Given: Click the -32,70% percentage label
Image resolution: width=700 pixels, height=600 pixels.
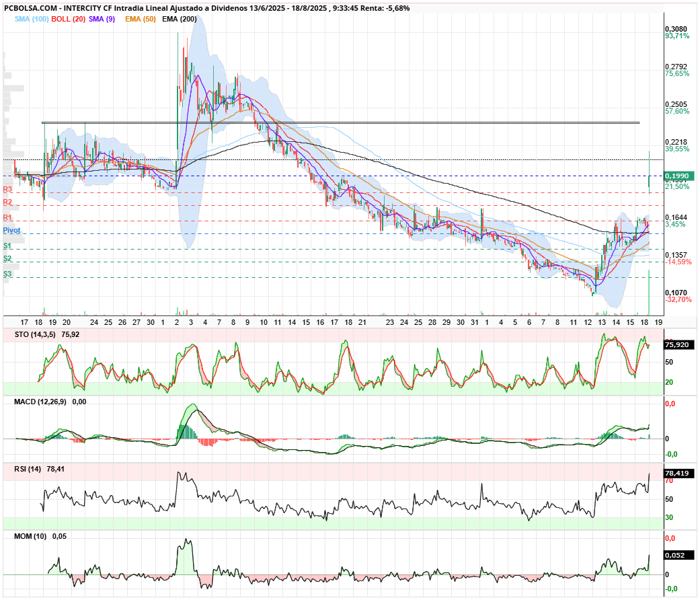Looking at the screenshot, I should coord(678,299).
